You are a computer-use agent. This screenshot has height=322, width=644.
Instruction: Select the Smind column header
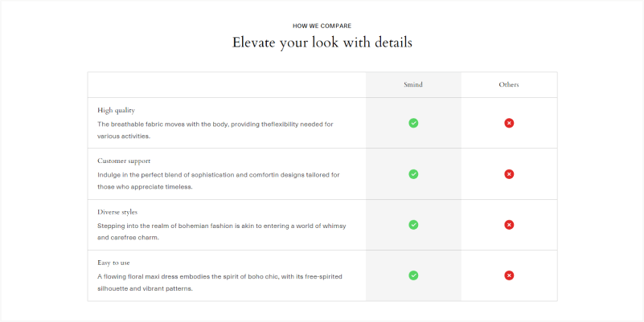413,84
